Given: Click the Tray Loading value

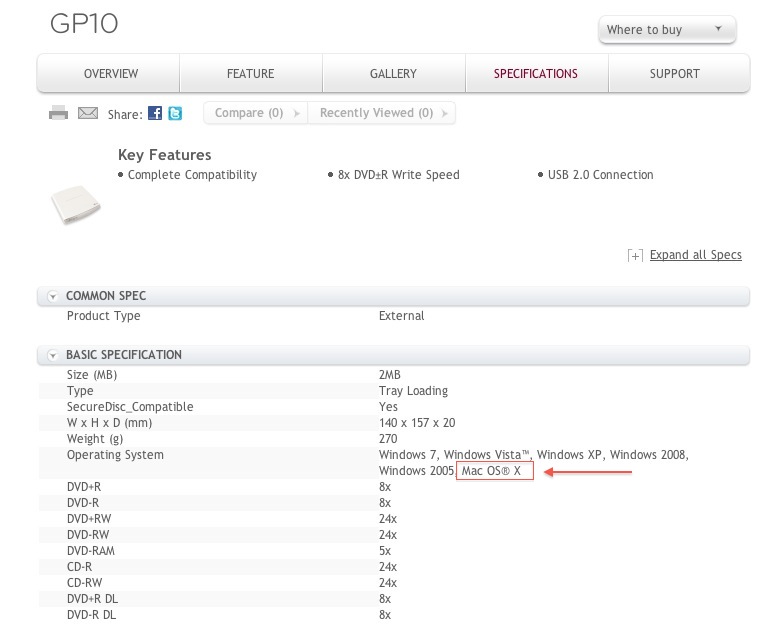Looking at the screenshot, I should click(413, 391).
